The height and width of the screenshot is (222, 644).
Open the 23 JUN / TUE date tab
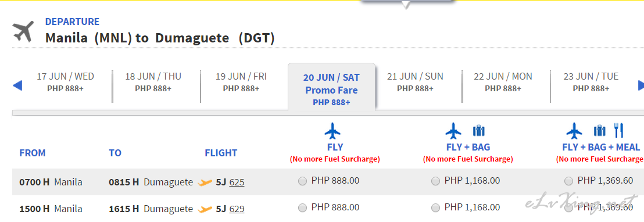[591, 82]
